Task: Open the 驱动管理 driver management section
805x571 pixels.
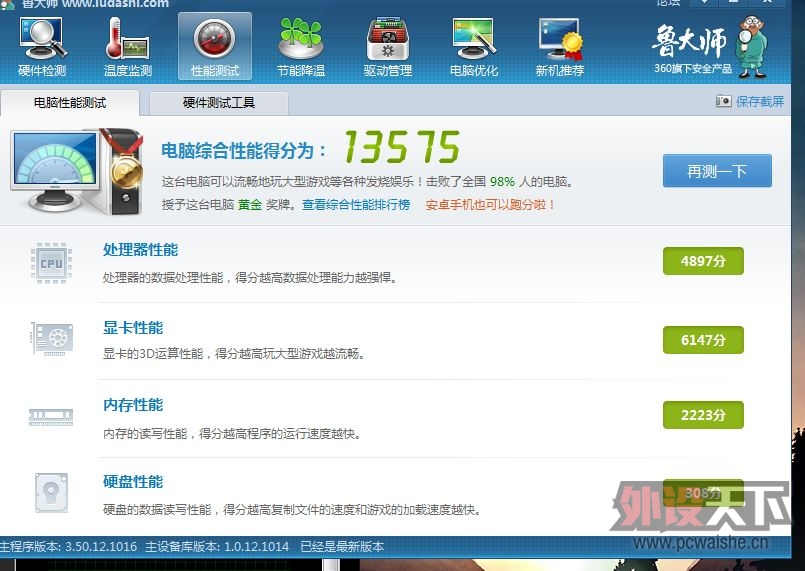Action: tap(388, 47)
